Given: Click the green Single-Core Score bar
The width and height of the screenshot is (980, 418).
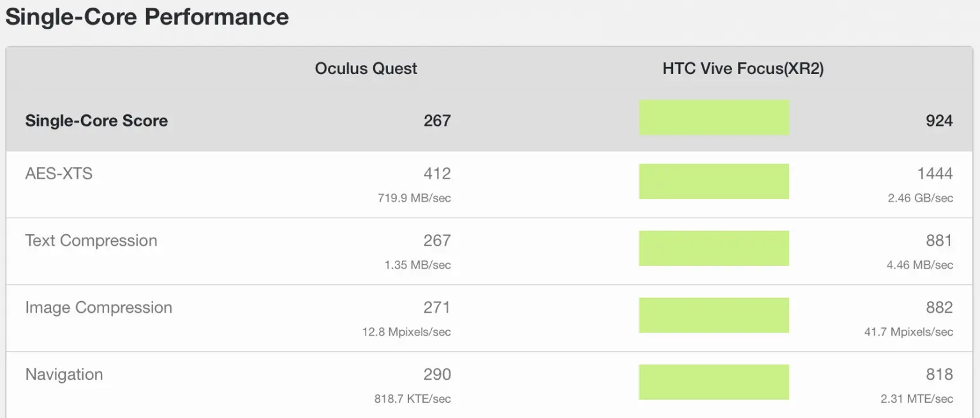Looking at the screenshot, I should point(714,117).
